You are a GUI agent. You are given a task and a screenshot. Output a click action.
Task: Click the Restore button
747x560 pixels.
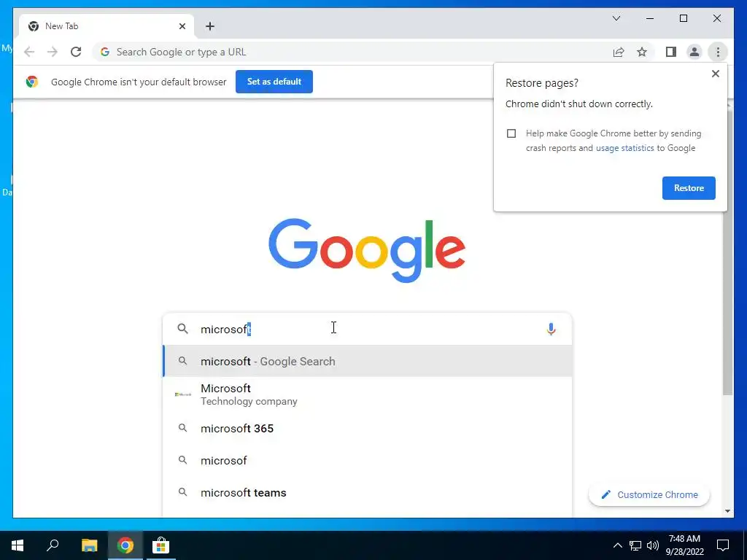tap(689, 188)
